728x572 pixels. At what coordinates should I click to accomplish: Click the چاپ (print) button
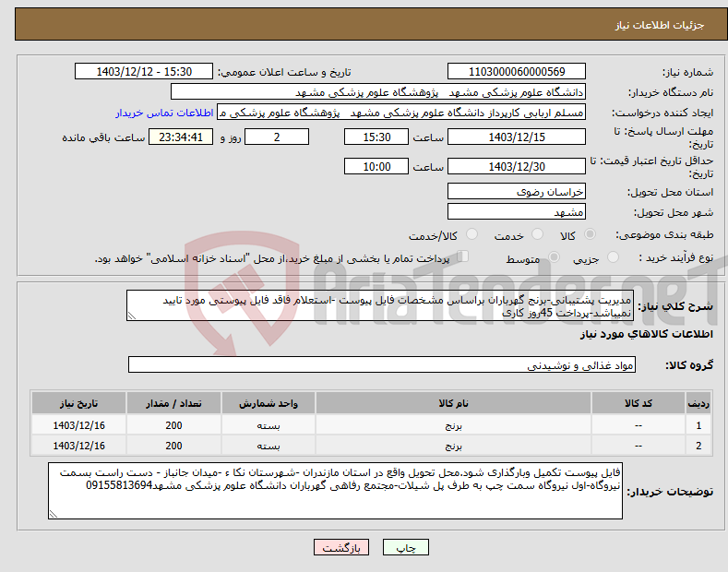pyautogui.click(x=405, y=547)
